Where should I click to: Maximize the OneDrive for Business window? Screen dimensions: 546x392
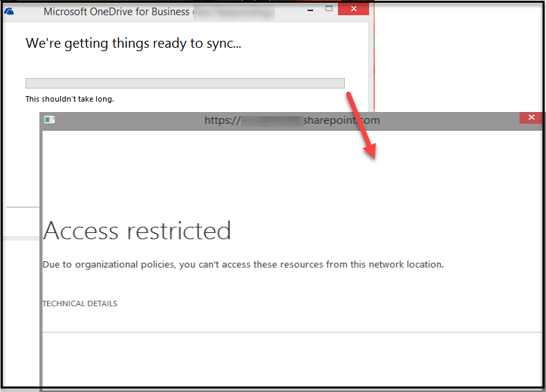click(x=329, y=9)
